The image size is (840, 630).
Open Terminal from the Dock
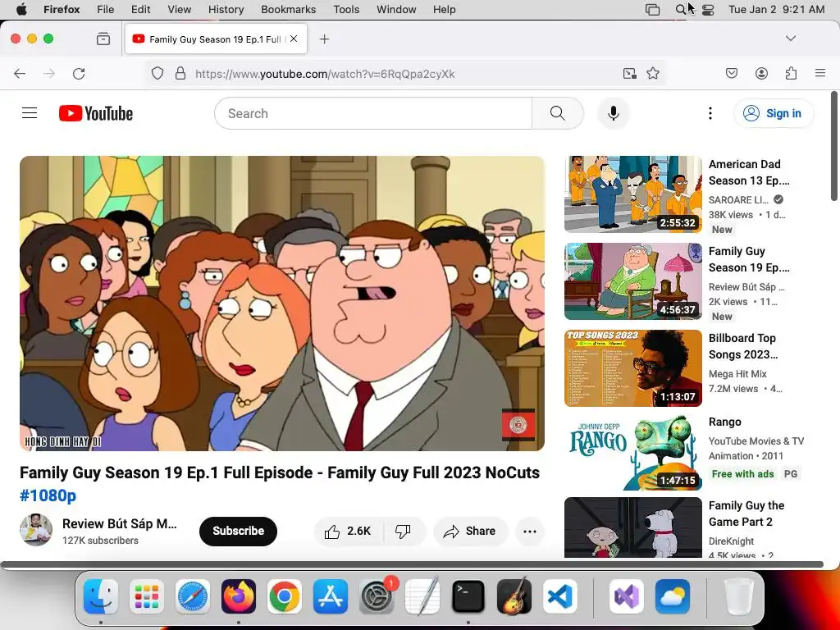(x=468, y=596)
